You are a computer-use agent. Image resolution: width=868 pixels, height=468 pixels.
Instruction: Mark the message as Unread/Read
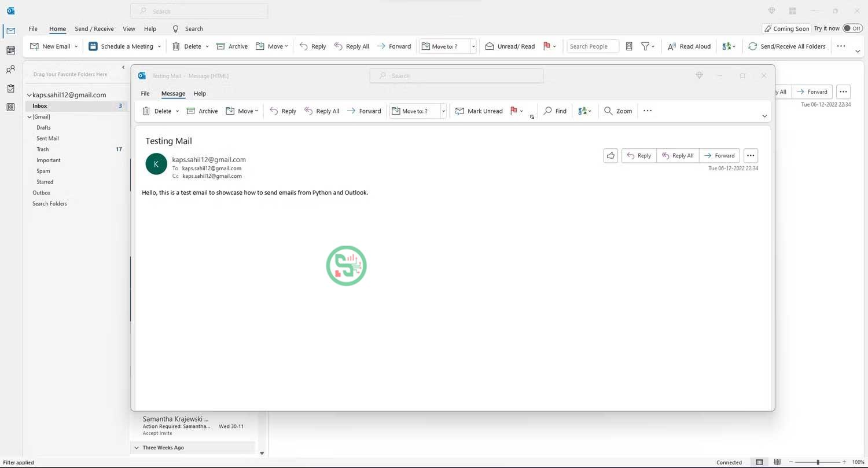click(510, 46)
